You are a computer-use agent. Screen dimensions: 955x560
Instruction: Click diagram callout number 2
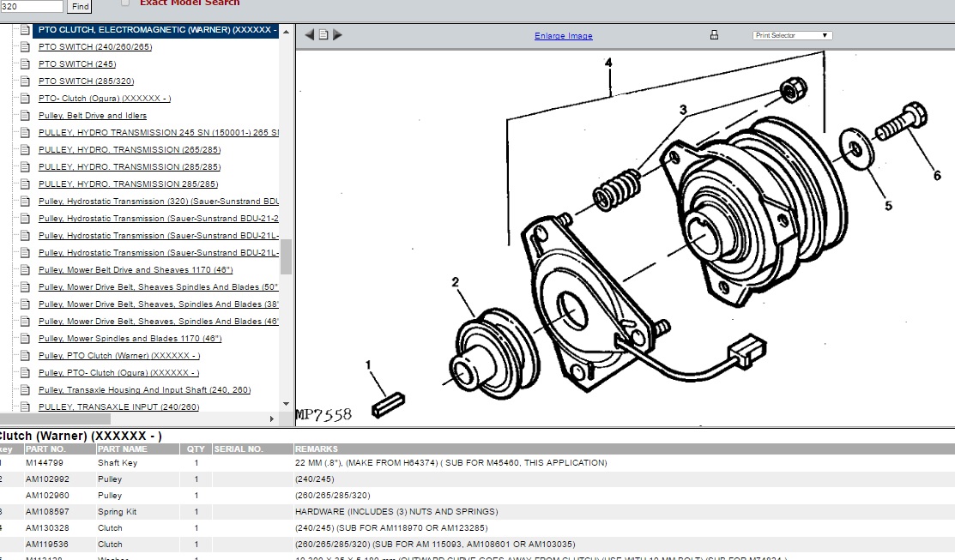(455, 282)
